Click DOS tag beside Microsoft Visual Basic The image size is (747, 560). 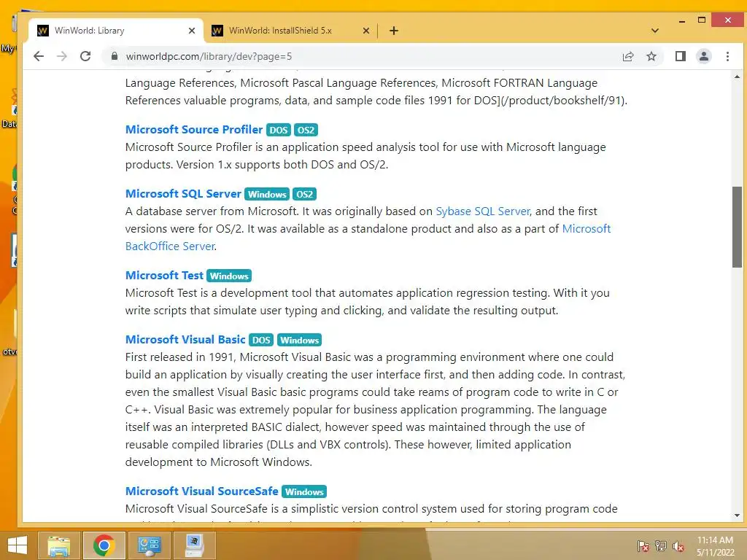pos(261,340)
